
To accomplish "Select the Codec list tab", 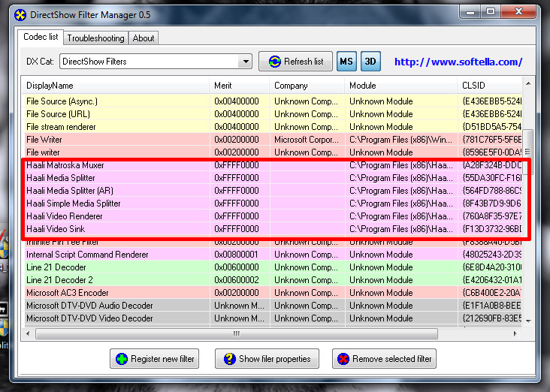I will pos(41,37).
